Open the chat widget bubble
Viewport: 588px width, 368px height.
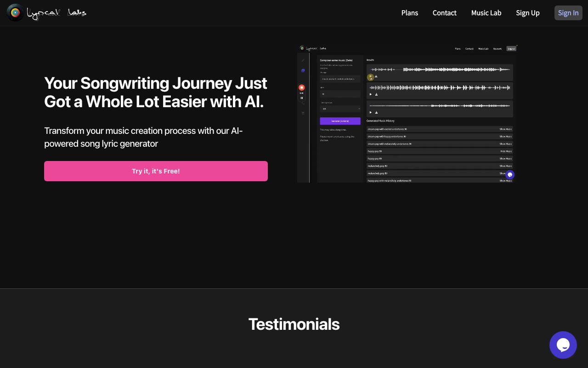click(x=563, y=345)
